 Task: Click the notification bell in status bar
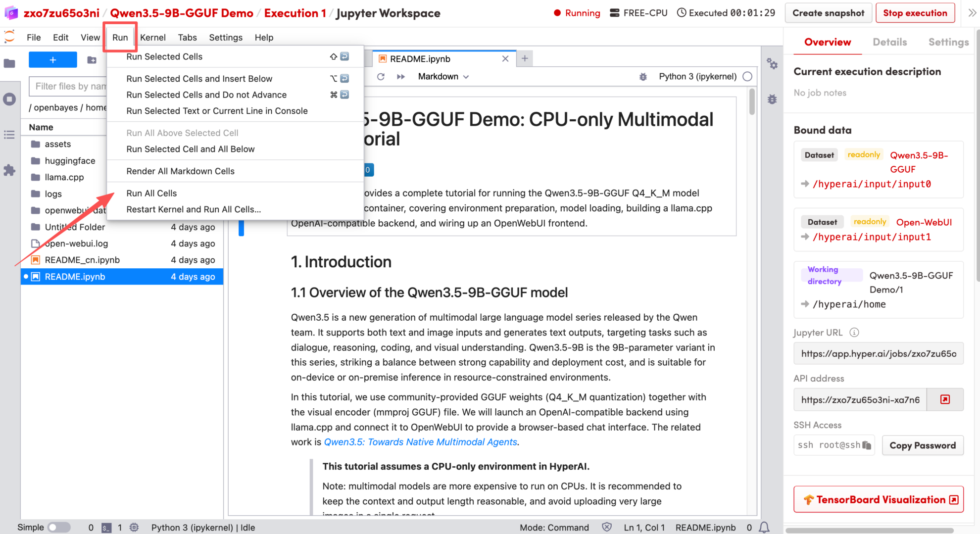764,528
